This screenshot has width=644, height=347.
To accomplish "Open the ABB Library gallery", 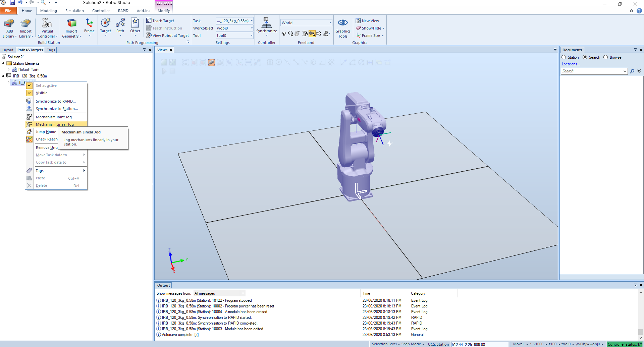I will (x=9, y=28).
